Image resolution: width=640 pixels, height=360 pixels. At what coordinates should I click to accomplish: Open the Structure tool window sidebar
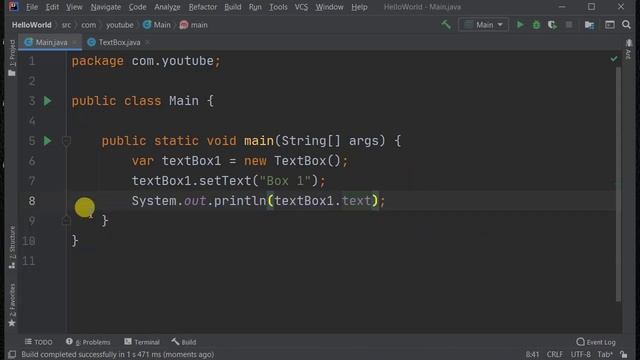(x=12, y=247)
